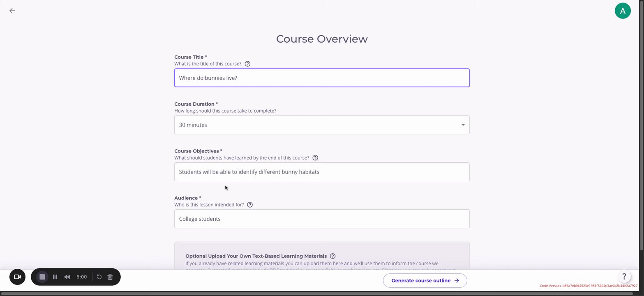Click the Course Title input field

click(x=322, y=78)
